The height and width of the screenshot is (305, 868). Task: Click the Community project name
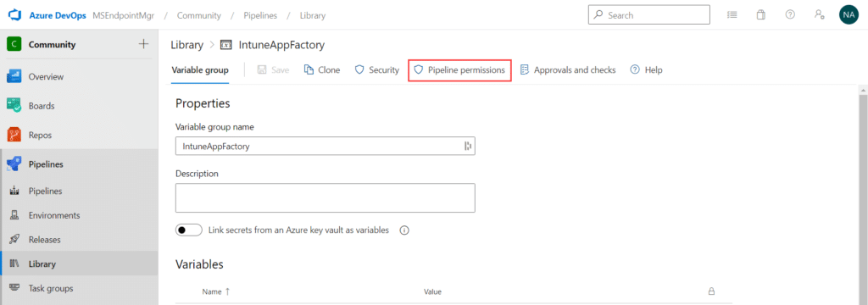pyautogui.click(x=52, y=44)
